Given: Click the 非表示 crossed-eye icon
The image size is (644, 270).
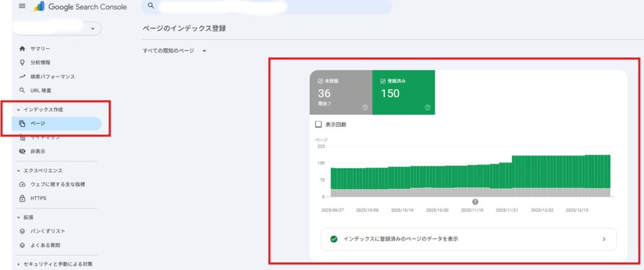Looking at the screenshot, I should tap(23, 151).
